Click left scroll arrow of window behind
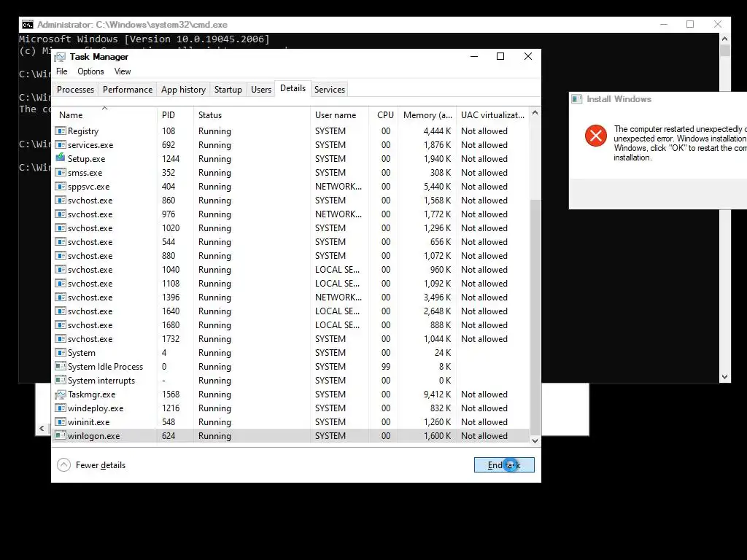 coord(42,429)
